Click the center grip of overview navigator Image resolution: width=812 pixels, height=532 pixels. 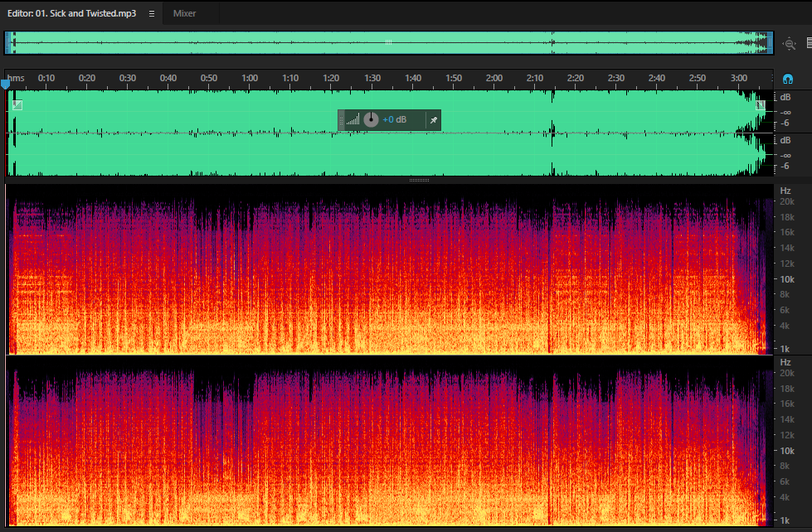388,42
